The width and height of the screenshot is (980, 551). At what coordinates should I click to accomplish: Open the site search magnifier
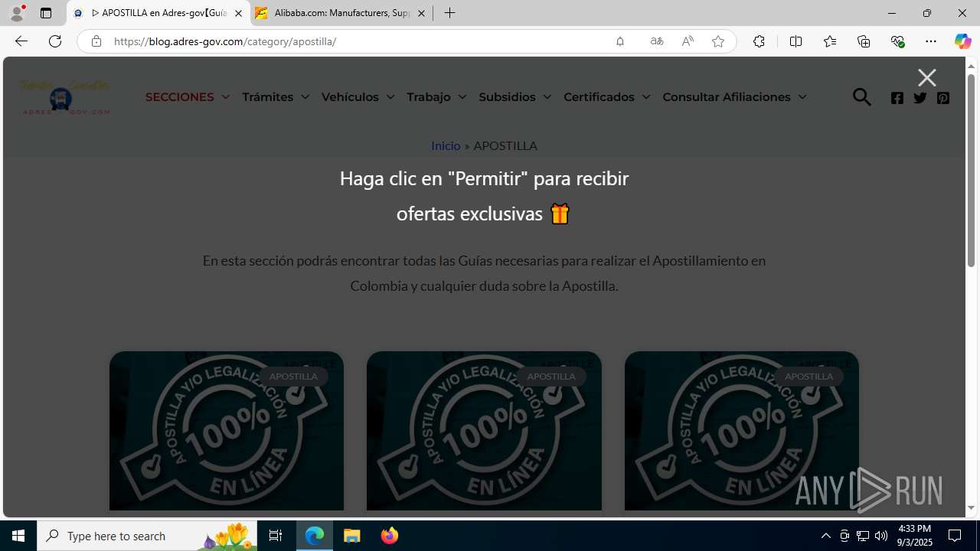(861, 97)
